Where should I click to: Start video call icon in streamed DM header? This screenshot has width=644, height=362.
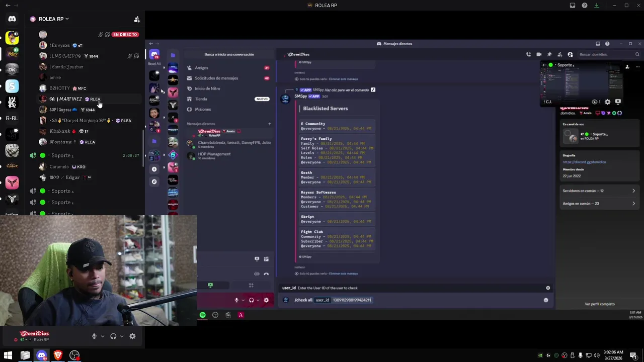pyautogui.click(x=539, y=54)
